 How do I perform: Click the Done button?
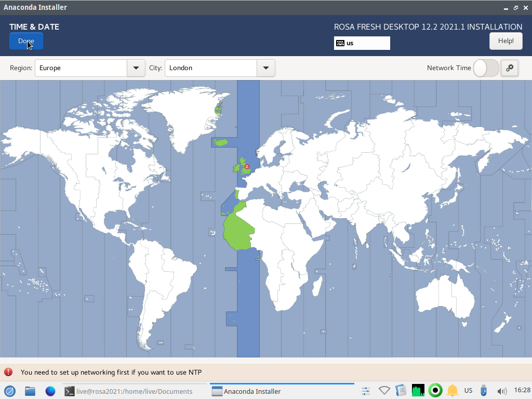click(26, 41)
